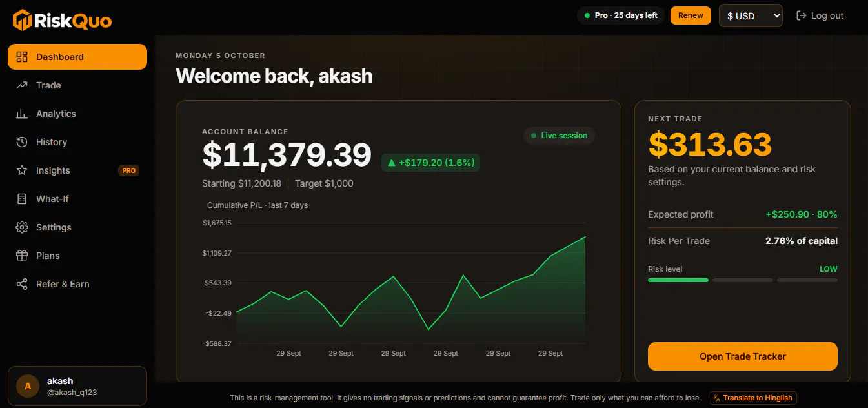Click the Settings gear icon
868x408 pixels.
click(22, 227)
